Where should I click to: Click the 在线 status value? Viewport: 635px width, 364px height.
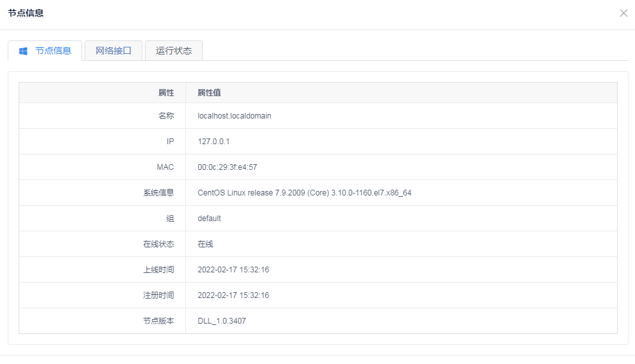pyautogui.click(x=205, y=244)
